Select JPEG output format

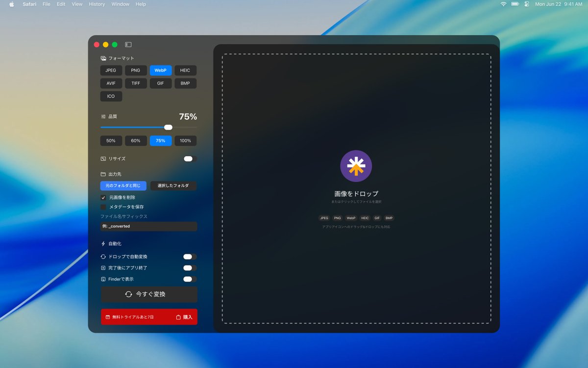pos(111,71)
